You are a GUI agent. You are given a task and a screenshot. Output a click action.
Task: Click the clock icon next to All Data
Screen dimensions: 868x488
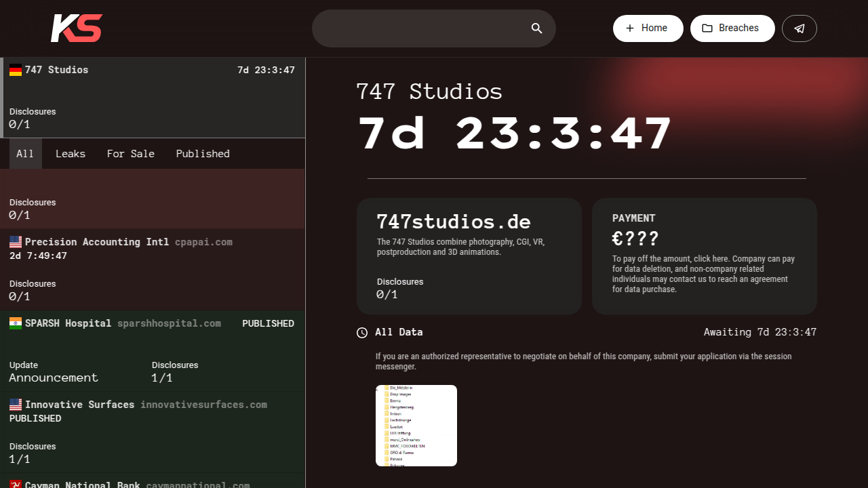point(361,332)
